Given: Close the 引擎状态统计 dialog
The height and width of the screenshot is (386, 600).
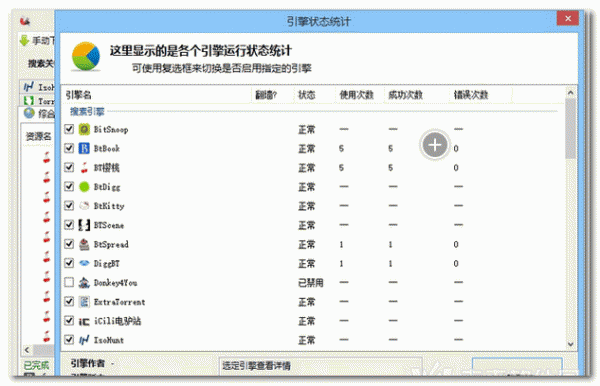Looking at the screenshot, I should (567, 18).
